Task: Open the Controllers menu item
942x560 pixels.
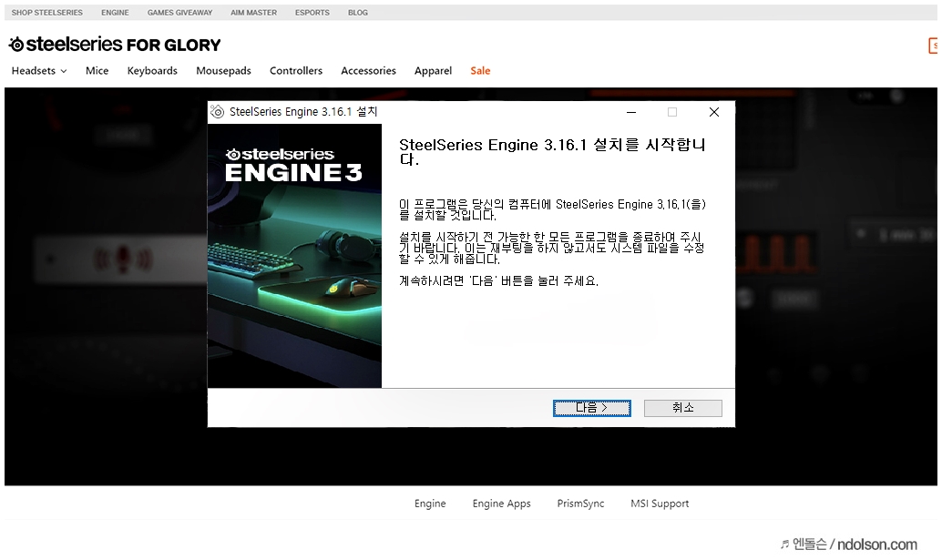Action: (x=295, y=71)
